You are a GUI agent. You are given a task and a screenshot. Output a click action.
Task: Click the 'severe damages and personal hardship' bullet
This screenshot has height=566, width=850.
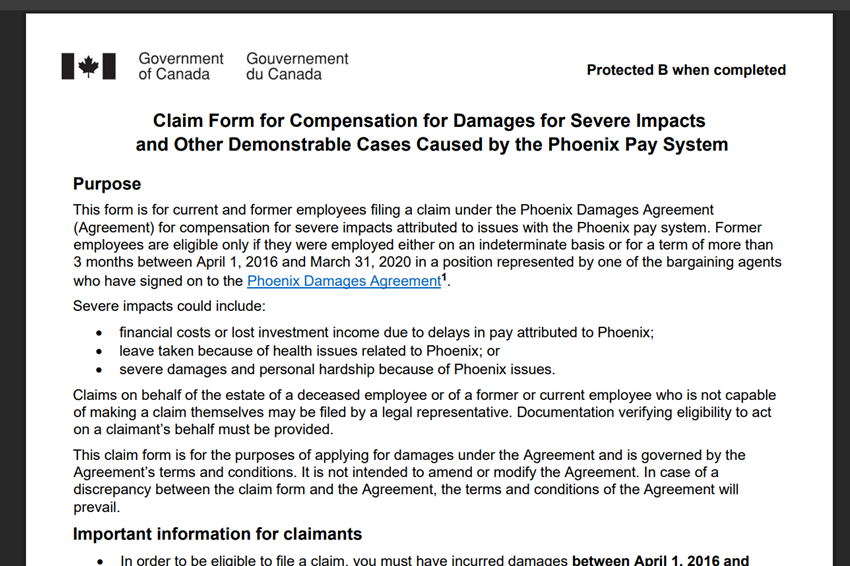337,369
